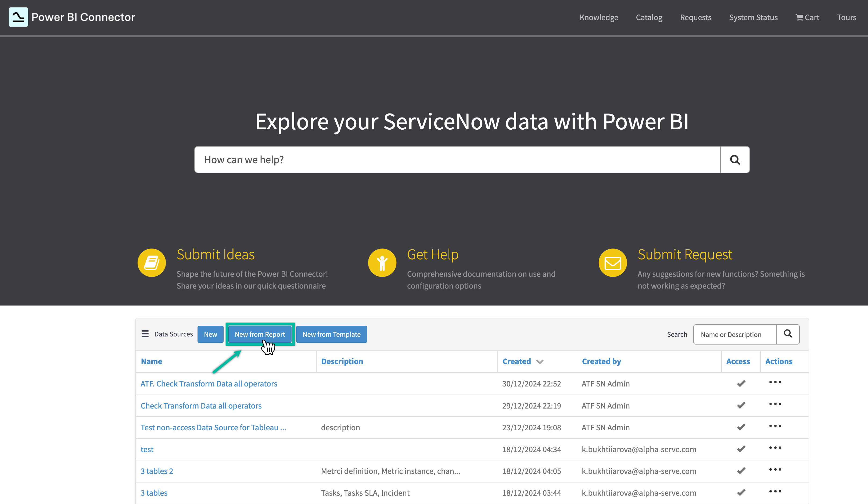Click the New from Template button
Screen dimensions: 868x504
click(x=331, y=334)
